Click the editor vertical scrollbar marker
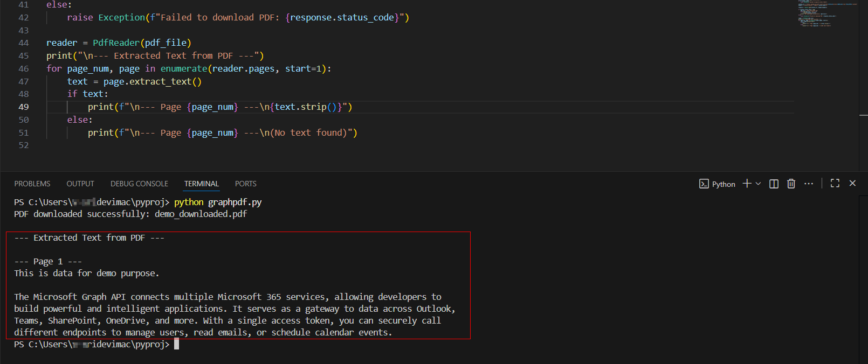 click(x=863, y=115)
